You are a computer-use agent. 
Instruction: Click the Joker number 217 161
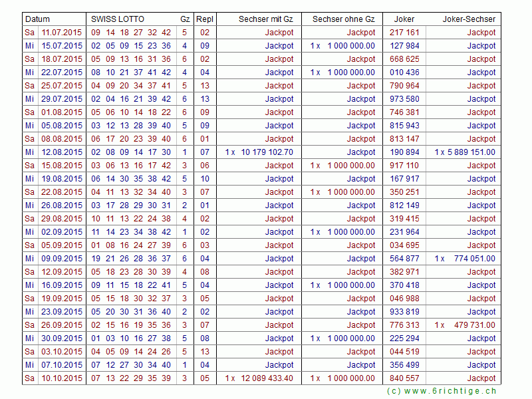404,33
